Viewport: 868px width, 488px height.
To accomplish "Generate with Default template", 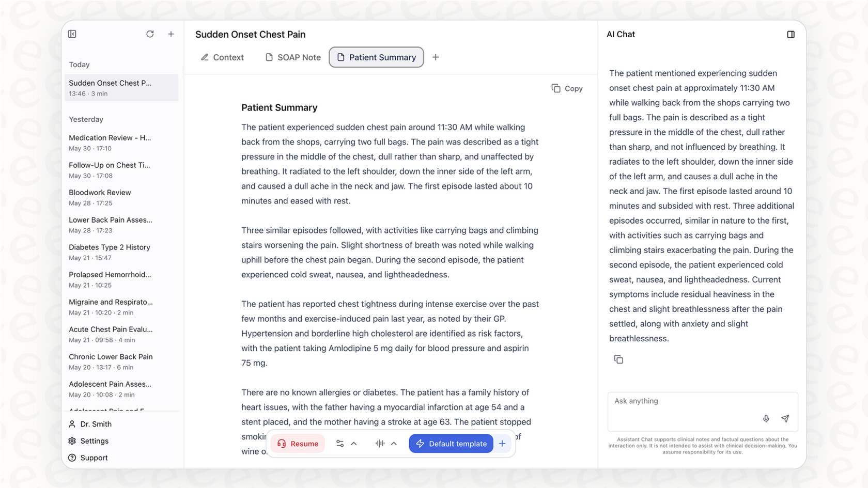I will point(451,444).
